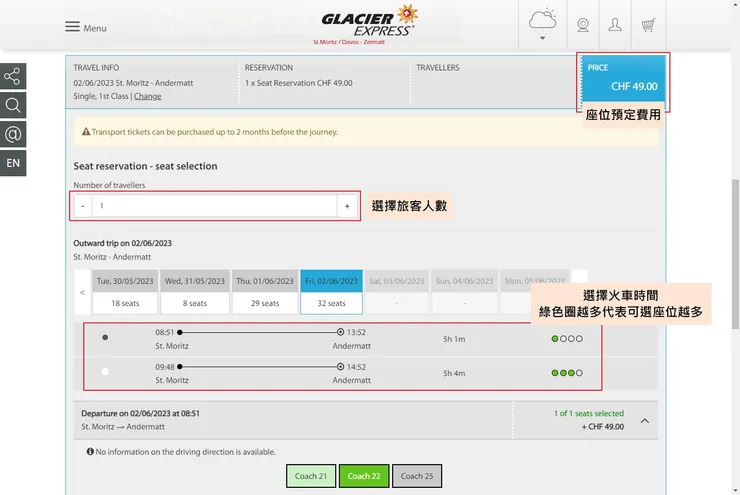Click the warning icon in ticket notice
Image resolution: width=740 pixels, height=495 pixels.
tap(86, 132)
